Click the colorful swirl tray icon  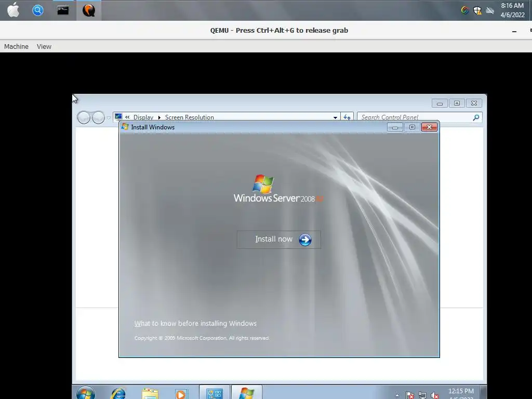[x=465, y=10]
